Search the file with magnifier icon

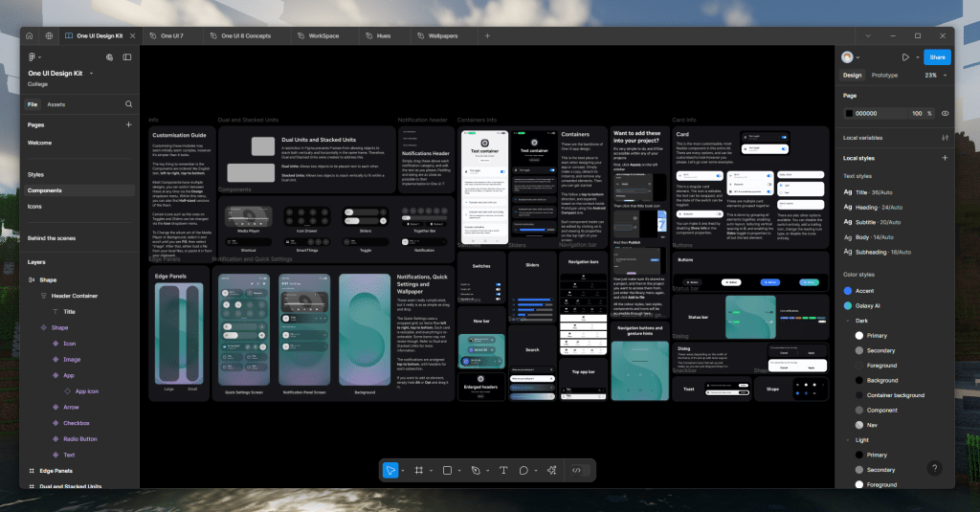click(x=128, y=103)
